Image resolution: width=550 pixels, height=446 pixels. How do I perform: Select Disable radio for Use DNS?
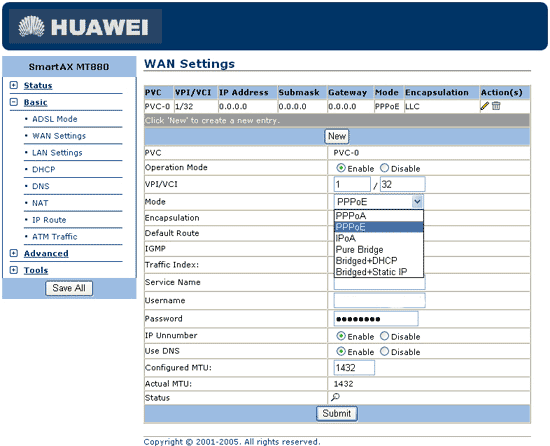[384, 351]
